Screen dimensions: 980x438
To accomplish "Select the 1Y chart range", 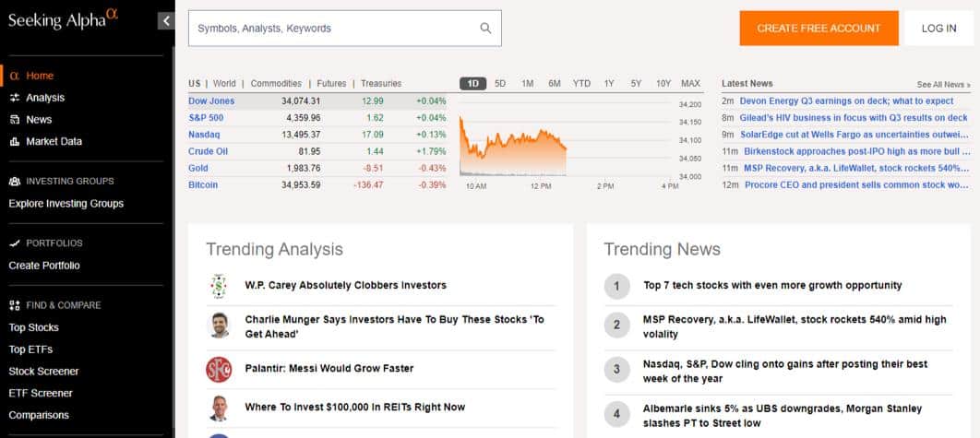I will [609, 83].
